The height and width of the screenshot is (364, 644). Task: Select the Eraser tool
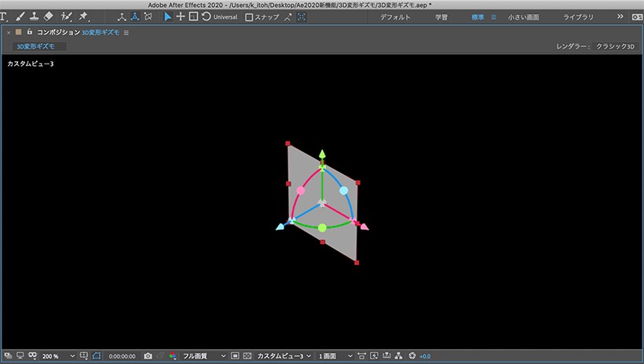[x=49, y=16]
